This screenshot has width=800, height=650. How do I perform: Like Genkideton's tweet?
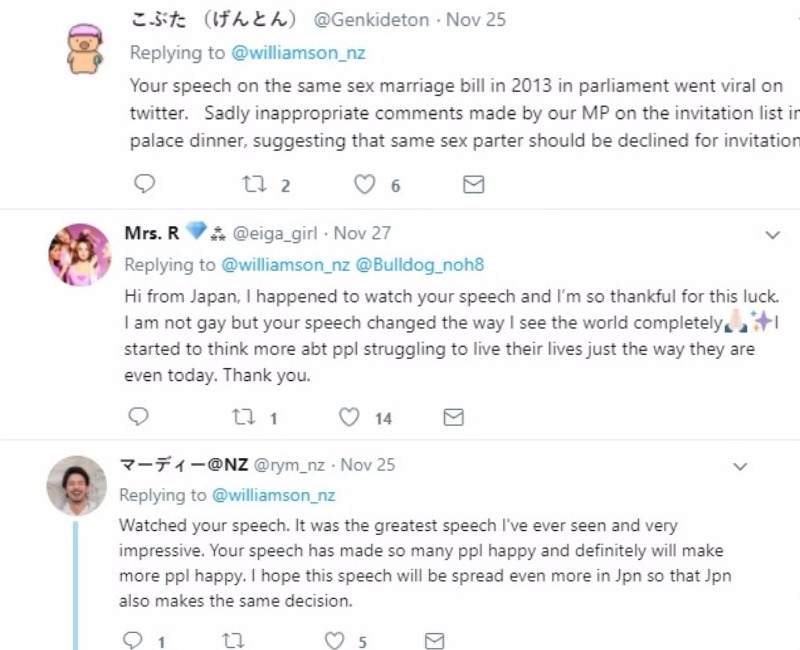[x=366, y=185]
